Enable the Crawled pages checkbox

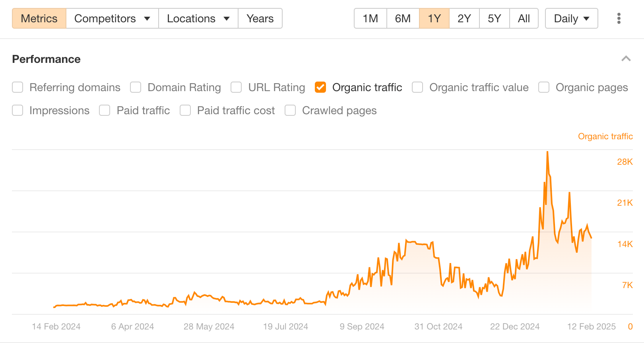click(290, 110)
